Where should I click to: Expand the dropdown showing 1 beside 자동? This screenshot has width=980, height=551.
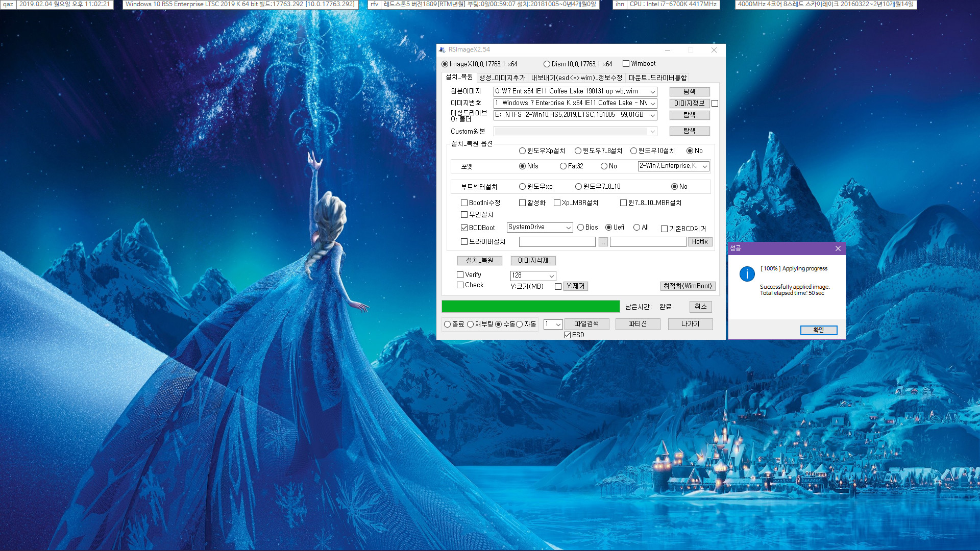point(558,324)
